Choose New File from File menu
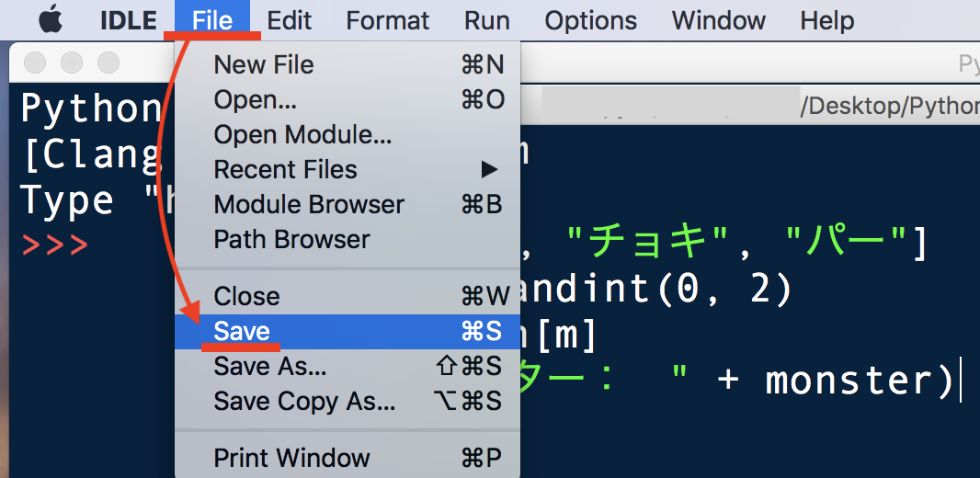This screenshot has height=478, width=980. (x=348, y=65)
